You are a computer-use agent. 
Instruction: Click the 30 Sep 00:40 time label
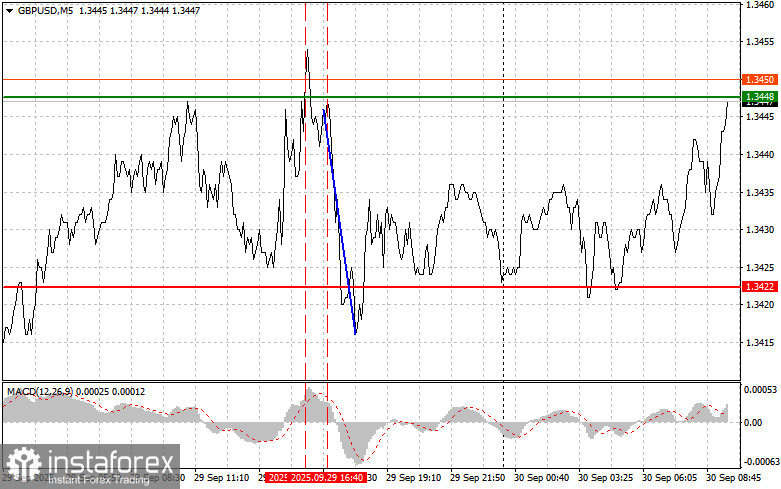pos(541,478)
